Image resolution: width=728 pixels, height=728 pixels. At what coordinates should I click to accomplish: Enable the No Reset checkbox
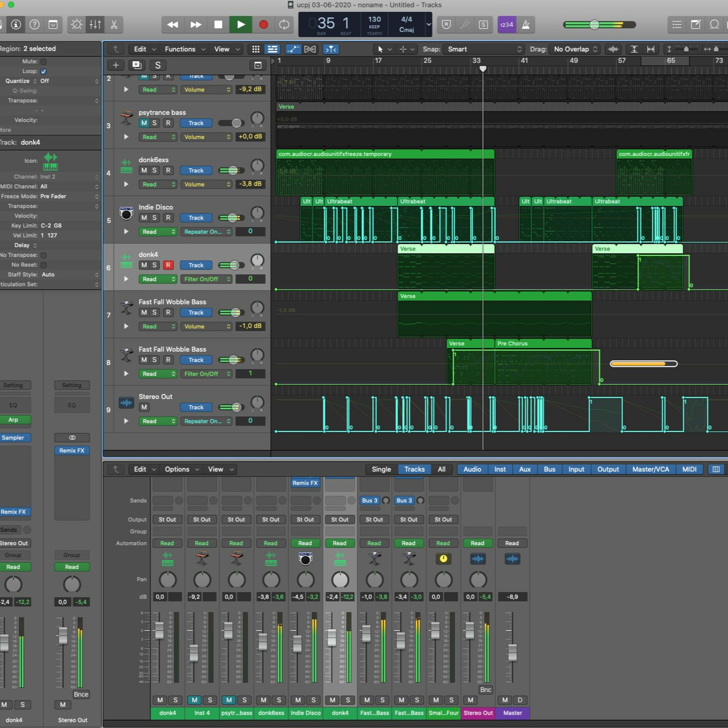(x=44, y=265)
